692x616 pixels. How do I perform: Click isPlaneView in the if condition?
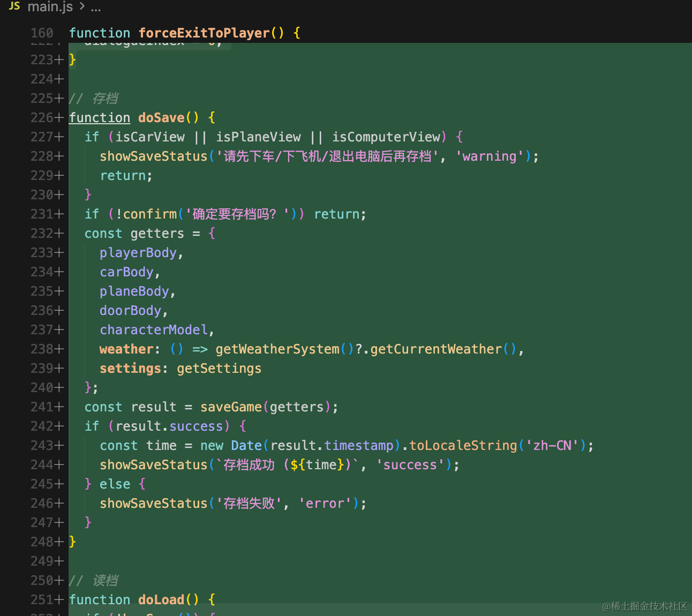coord(258,137)
